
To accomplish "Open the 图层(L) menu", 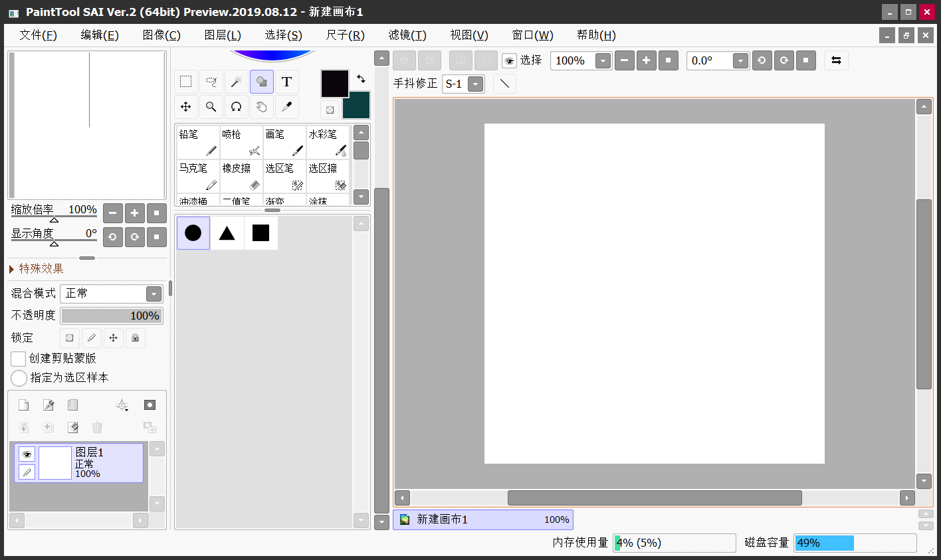I will click(223, 35).
